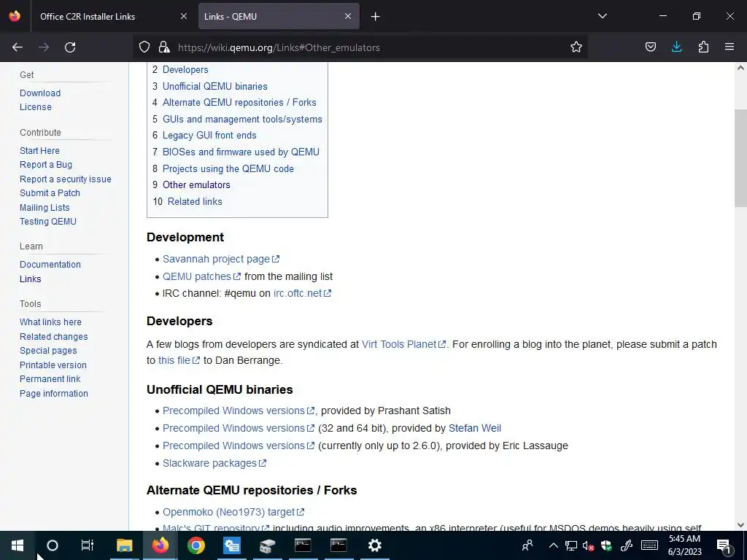Open first command prompt taskbar window
Viewport: 747px width, 560px height.
coord(303,545)
